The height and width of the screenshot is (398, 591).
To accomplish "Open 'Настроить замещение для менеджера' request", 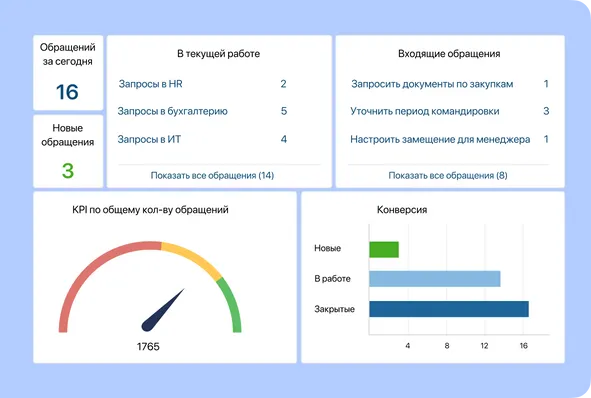I will (x=440, y=139).
